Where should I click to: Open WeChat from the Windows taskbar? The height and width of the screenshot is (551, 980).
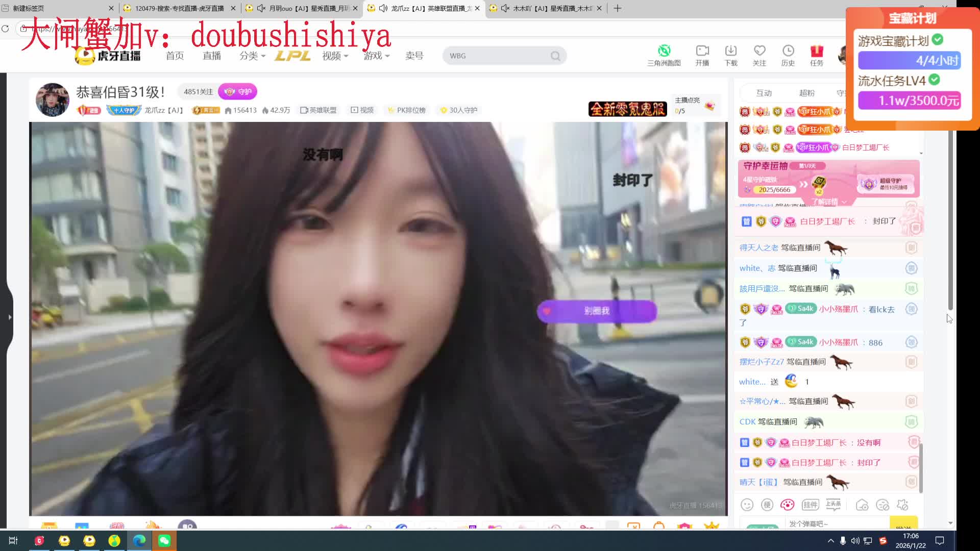[164, 541]
